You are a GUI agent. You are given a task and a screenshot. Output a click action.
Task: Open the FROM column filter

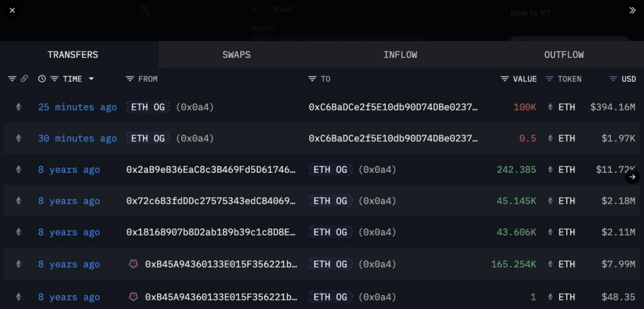point(130,79)
